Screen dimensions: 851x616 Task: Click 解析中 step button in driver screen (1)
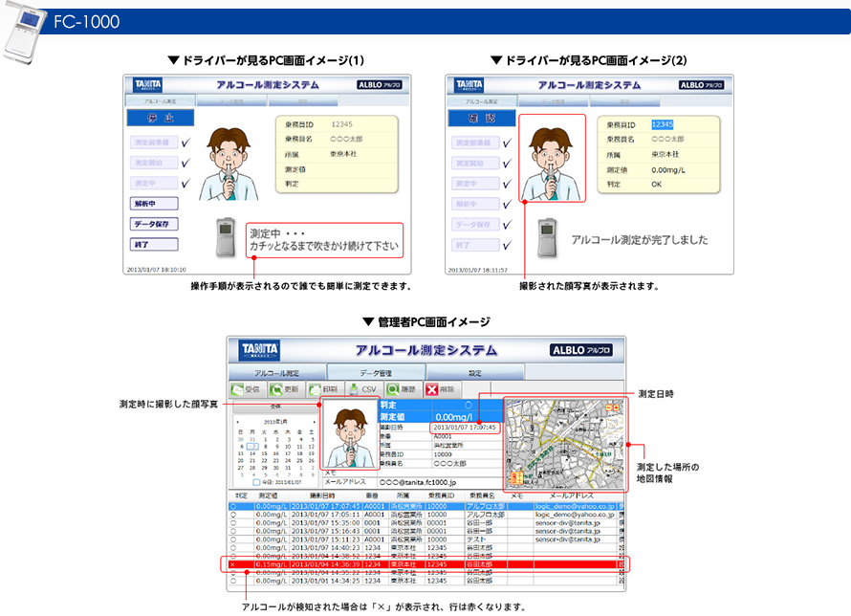tap(154, 204)
